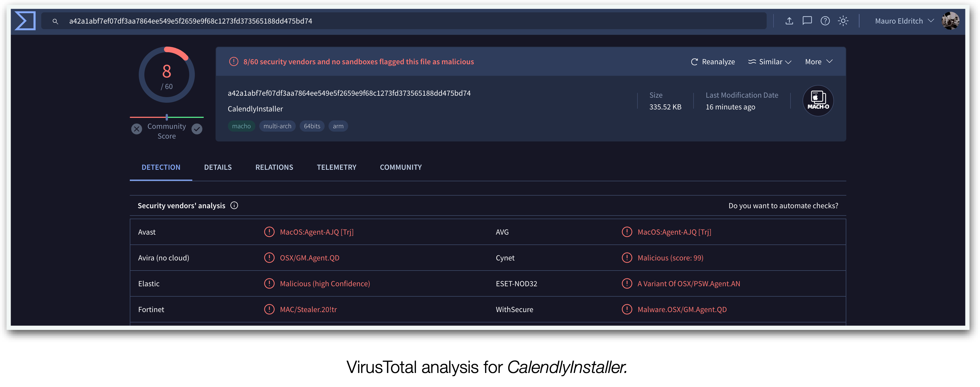This screenshot has width=980, height=387.
Task: Select the file hash text in summary
Action: (x=349, y=93)
